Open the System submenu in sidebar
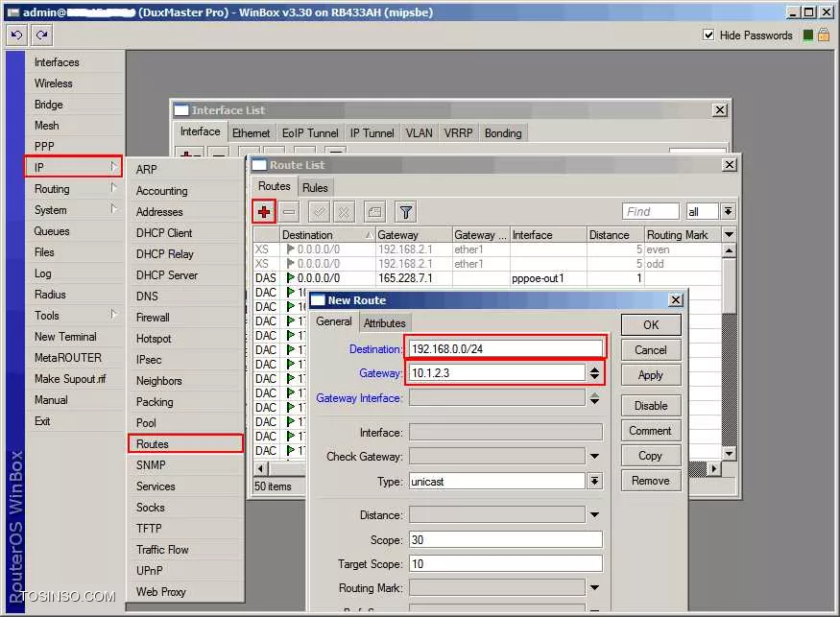Image resolution: width=840 pixels, height=617 pixels. 73,209
